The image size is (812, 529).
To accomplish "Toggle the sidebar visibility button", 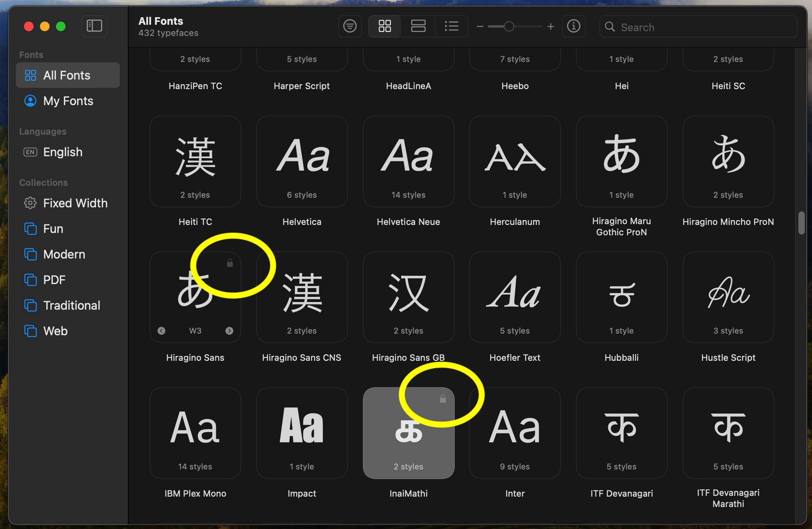I will 94,26.
